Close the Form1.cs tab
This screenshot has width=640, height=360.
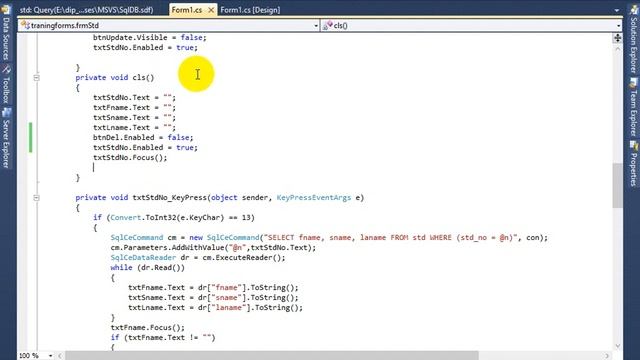tap(211, 10)
